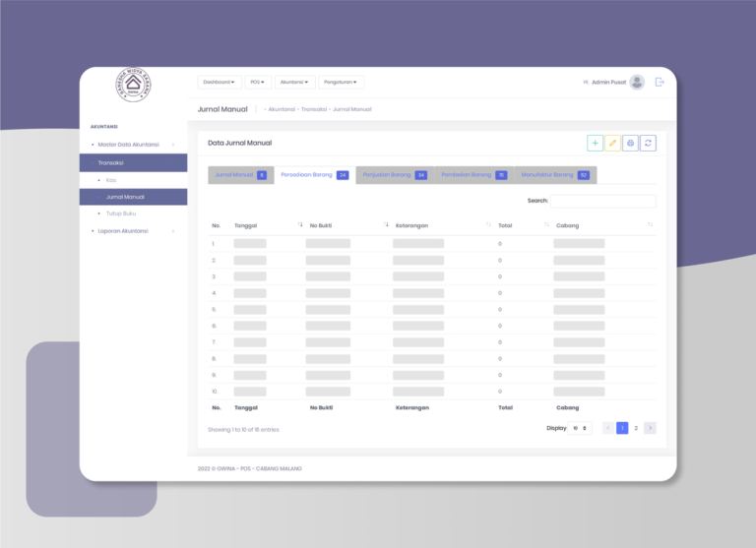
Task: Sort table by No Bukti column
Action: click(386, 224)
